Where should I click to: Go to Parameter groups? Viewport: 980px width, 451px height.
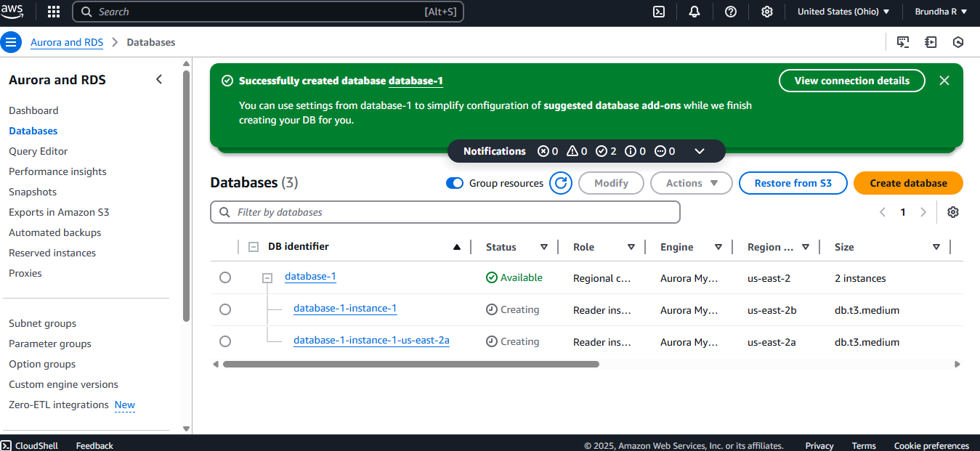tap(50, 344)
